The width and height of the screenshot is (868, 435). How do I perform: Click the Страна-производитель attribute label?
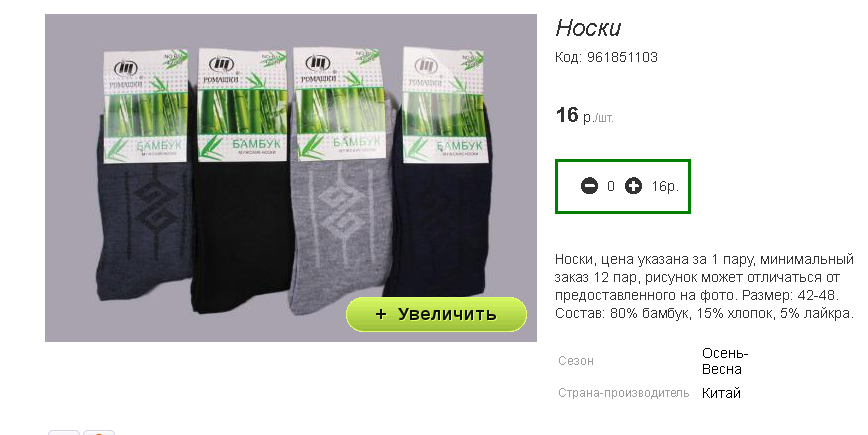coord(623,393)
